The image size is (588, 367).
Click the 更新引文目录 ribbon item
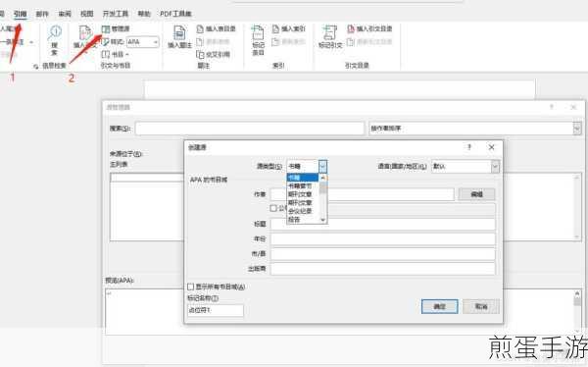click(369, 41)
